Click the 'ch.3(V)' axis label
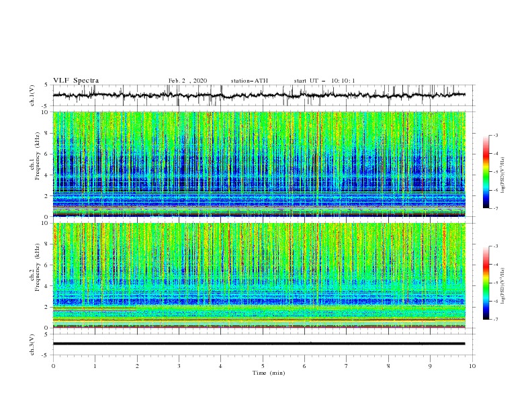 (32, 345)
